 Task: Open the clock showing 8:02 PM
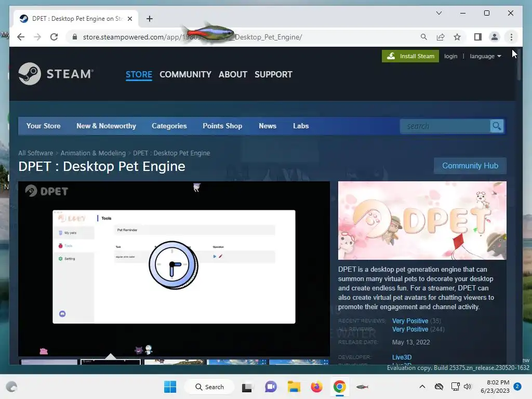495,387
